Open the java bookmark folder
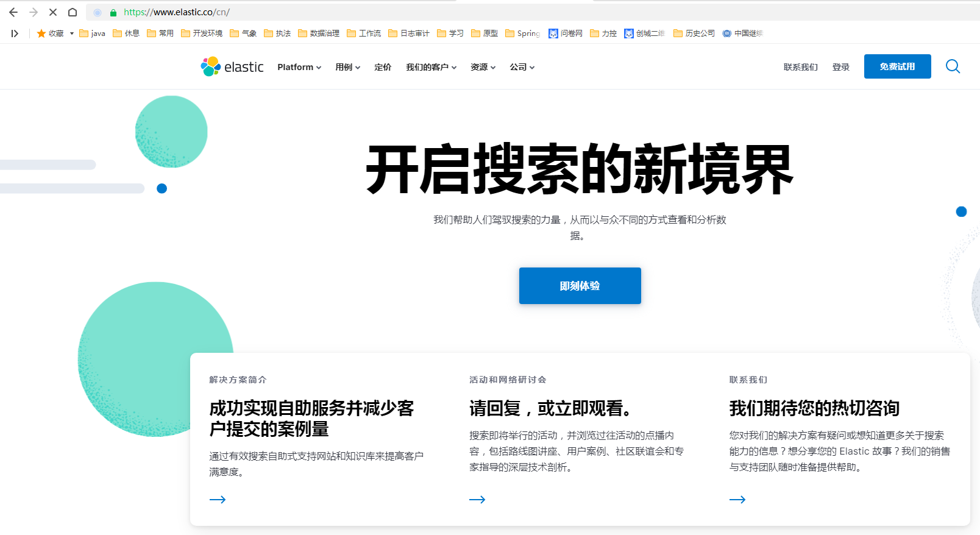 point(92,34)
